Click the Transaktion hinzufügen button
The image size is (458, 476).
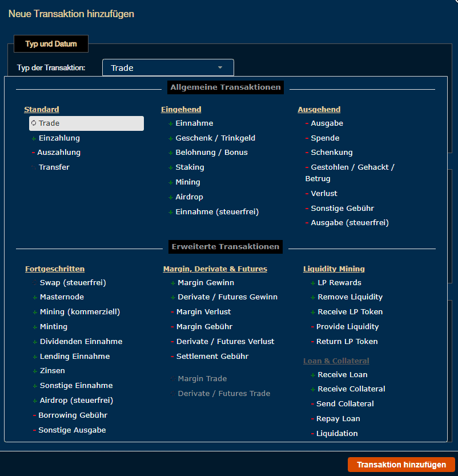400,465
